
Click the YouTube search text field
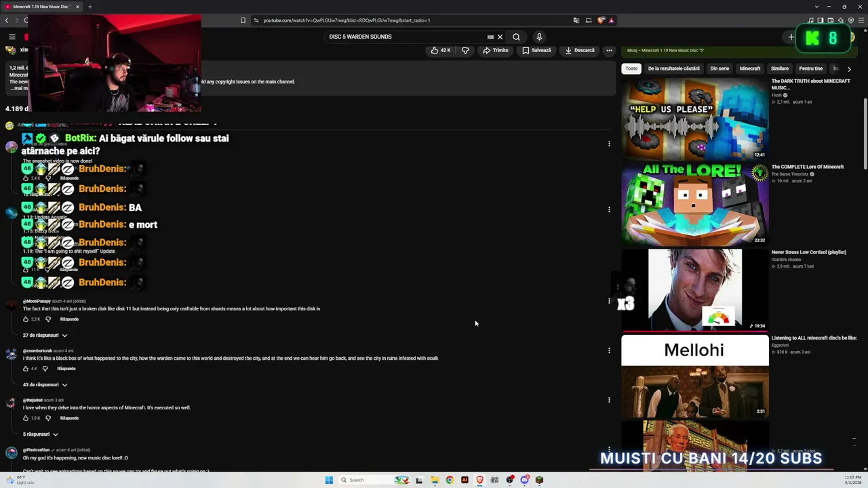pyautogui.click(x=404, y=37)
